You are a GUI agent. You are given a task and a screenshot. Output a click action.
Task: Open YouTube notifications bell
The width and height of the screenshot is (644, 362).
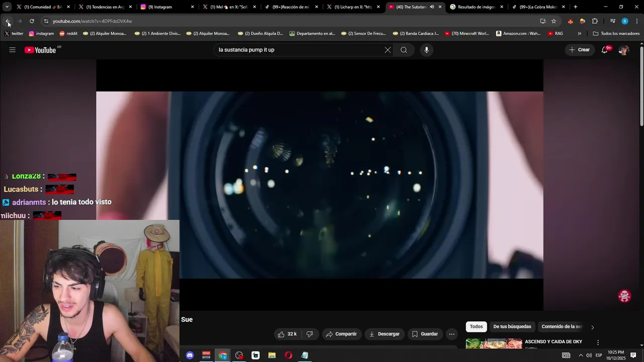tap(605, 50)
